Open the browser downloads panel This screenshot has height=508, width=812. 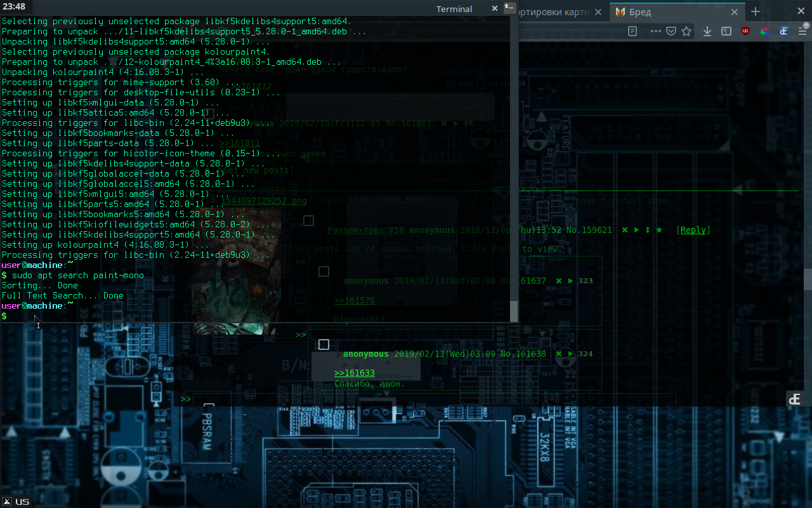coord(707,31)
